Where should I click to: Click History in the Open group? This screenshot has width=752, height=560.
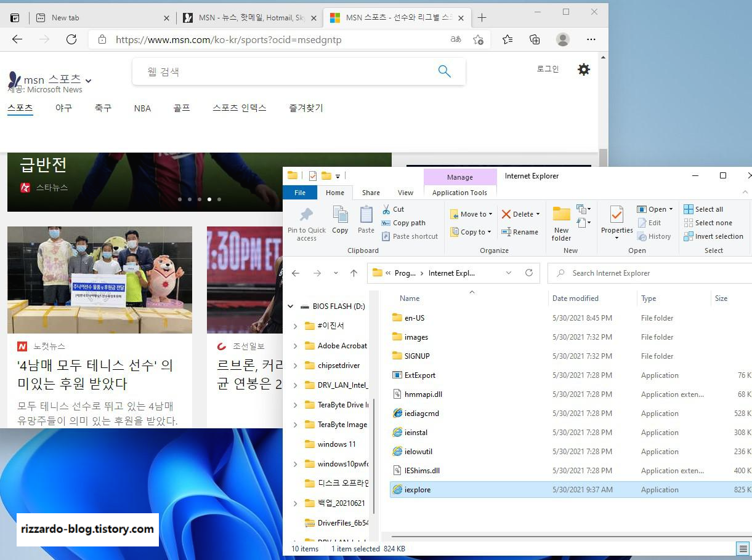pyautogui.click(x=653, y=236)
